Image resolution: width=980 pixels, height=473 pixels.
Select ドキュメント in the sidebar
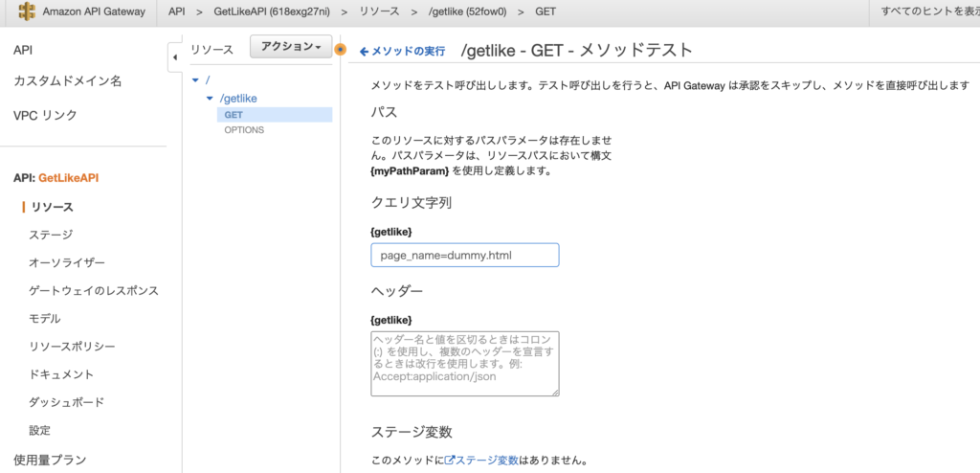61,374
